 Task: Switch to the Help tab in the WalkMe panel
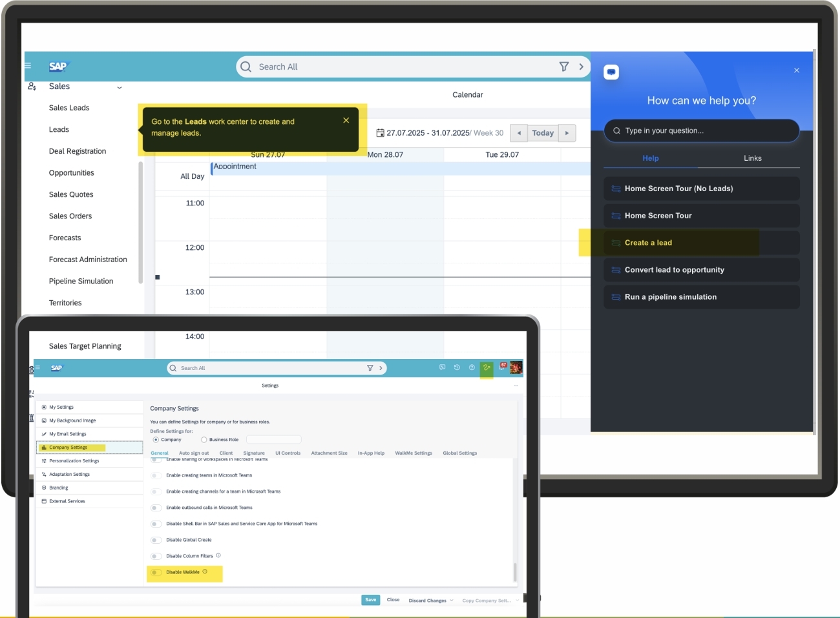click(x=651, y=158)
